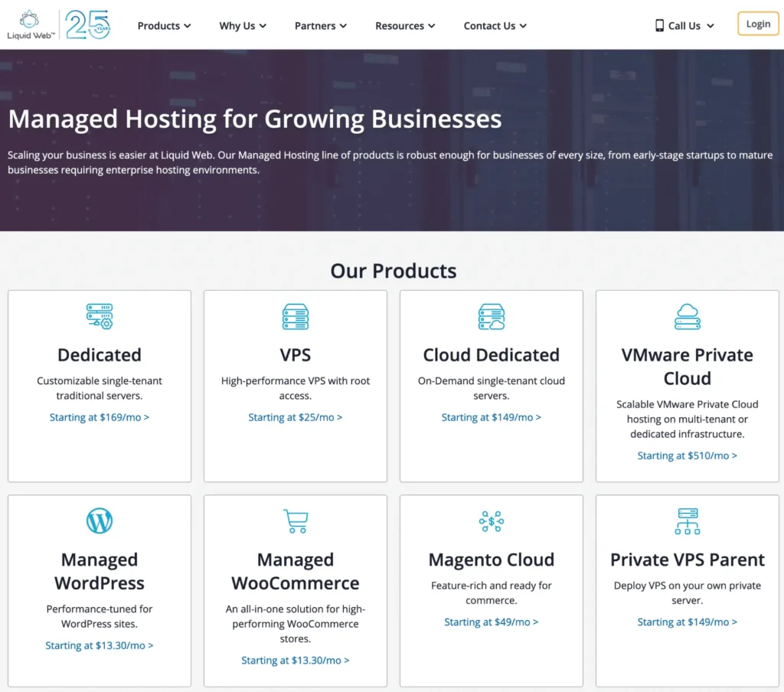Screen dimensions: 784x692
Task: Click the Managed Hosting for Growing Businesses headline
Action: (x=255, y=119)
